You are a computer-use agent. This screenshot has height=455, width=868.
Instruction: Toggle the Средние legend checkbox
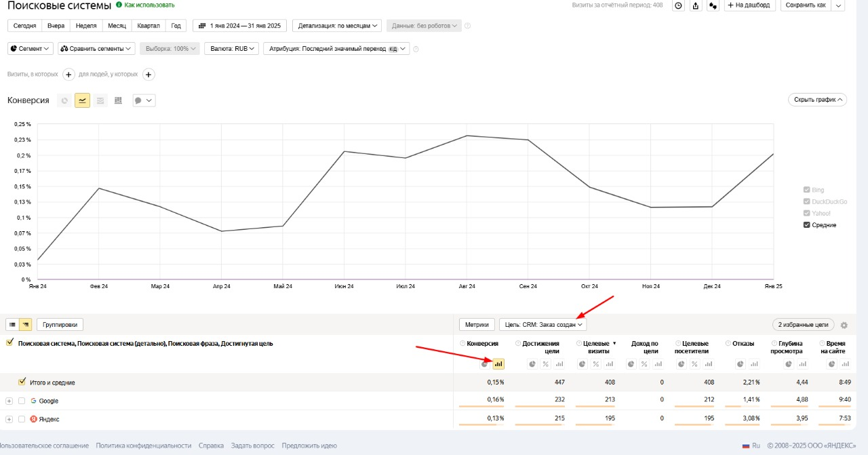(x=807, y=225)
